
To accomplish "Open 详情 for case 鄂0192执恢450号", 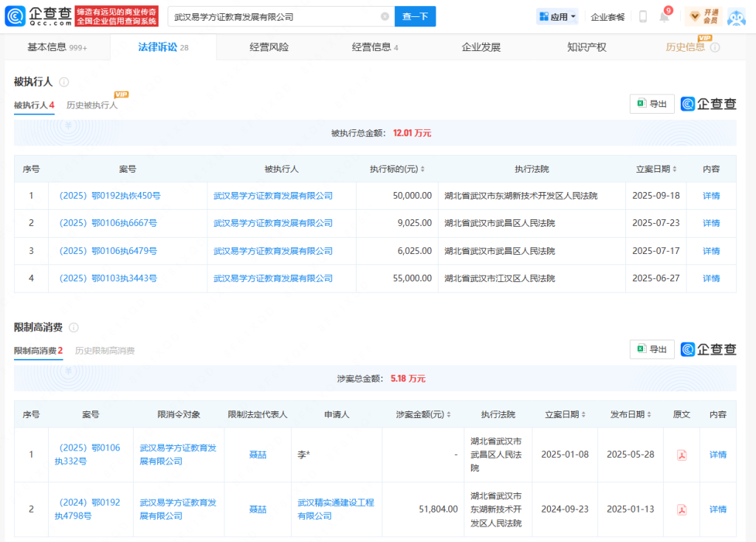I will click(711, 196).
